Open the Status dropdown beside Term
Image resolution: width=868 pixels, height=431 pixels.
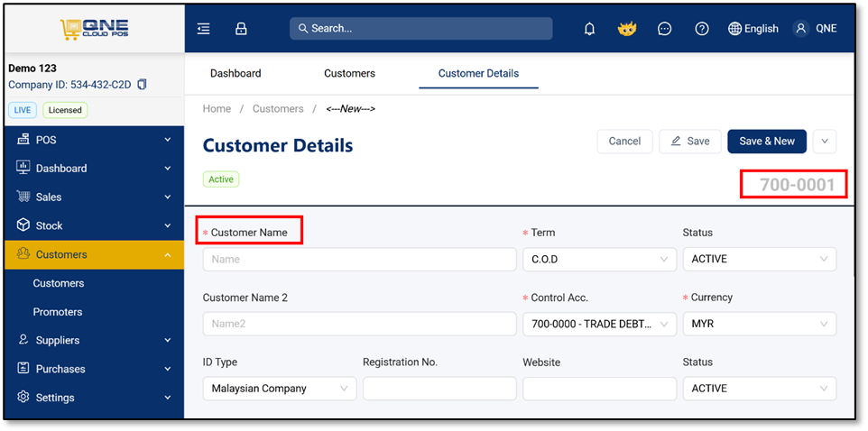760,259
